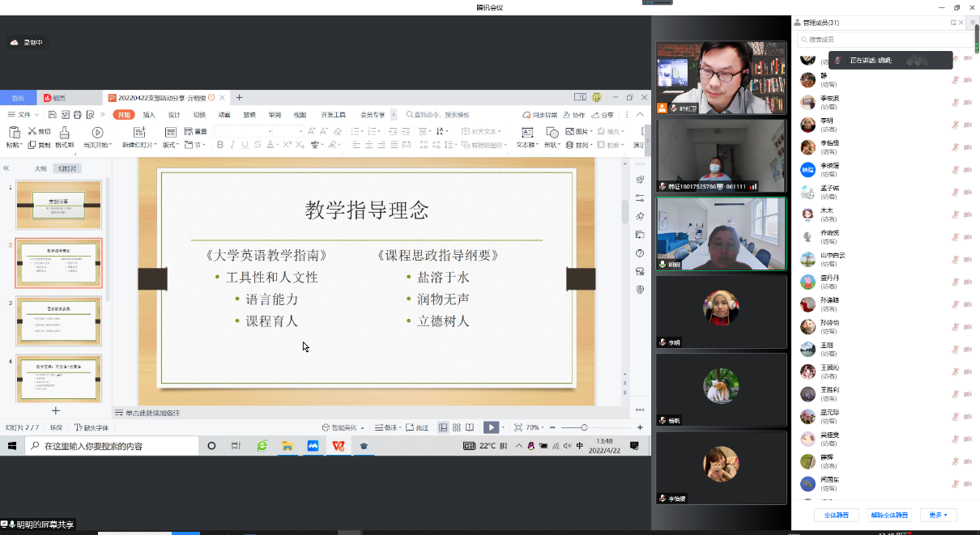
Task: Click the zoom slider handle in status bar
Action: (584, 427)
